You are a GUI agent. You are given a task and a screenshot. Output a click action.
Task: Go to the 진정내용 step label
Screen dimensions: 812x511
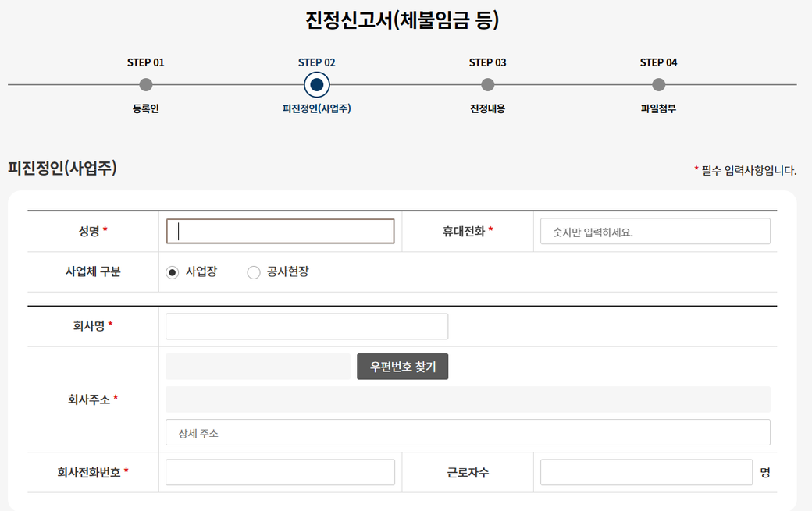coord(488,108)
